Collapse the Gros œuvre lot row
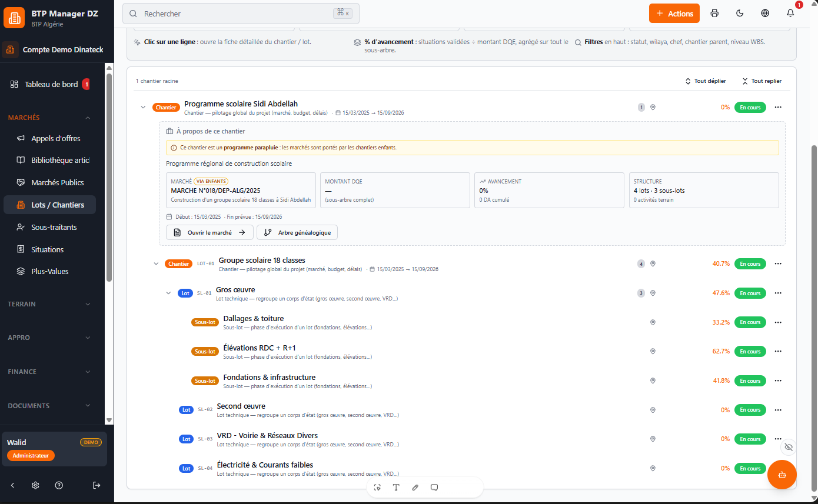Screen dimensions: 818x504 (168, 293)
